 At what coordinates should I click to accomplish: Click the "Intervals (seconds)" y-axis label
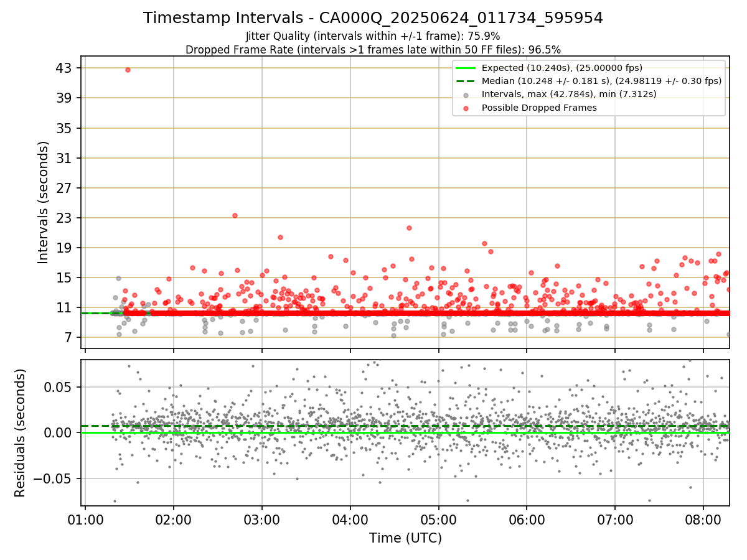tap(43, 202)
